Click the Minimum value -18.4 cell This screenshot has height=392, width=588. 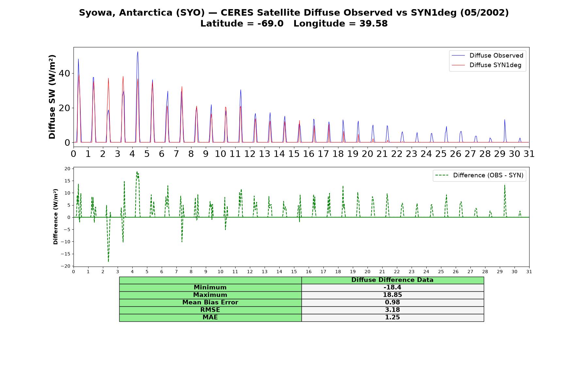click(392, 287)
